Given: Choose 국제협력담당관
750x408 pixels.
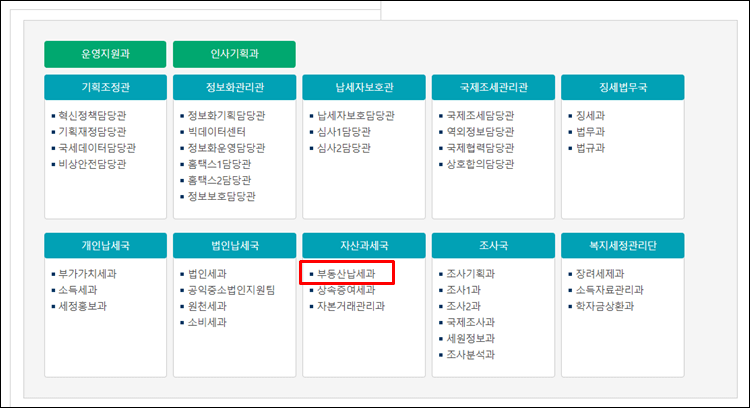Looking at the screenshot, I should click(480, 148).
